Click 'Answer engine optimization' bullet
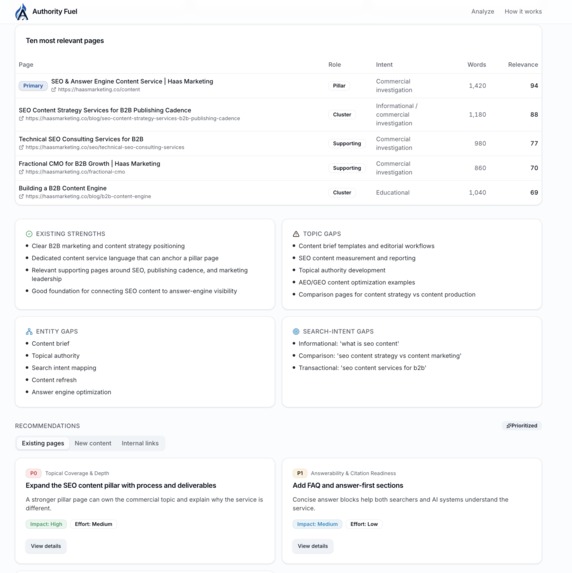This screenshot has width=572, height=573. [x=71, y=392]
